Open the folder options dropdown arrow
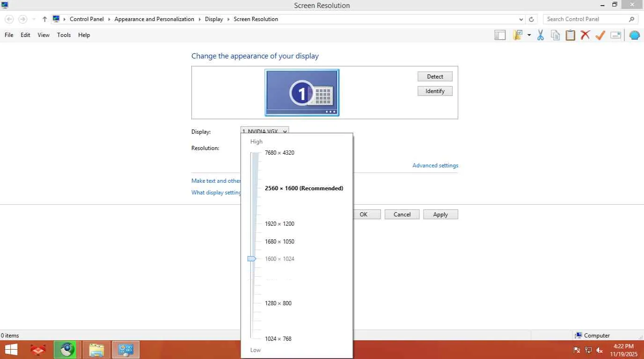Screen dimensions: 644x359 [x=529, y=35]
